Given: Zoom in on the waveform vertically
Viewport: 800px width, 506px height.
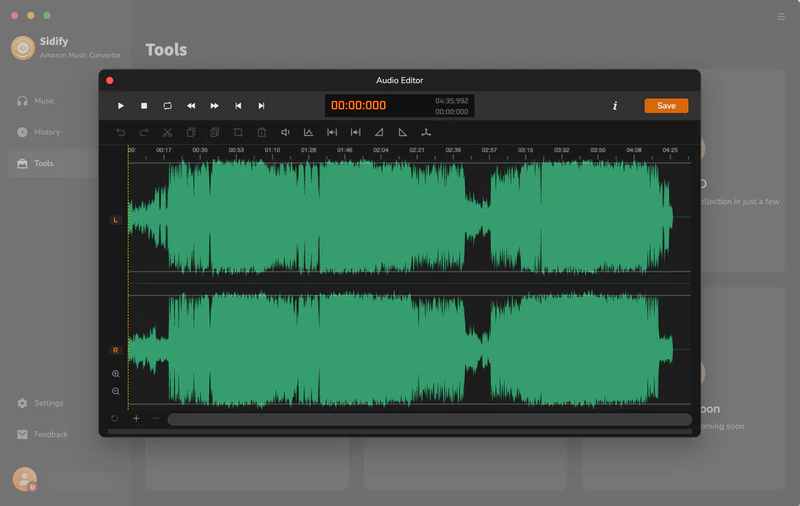Looking at the screenshot, I should point(116,374).
